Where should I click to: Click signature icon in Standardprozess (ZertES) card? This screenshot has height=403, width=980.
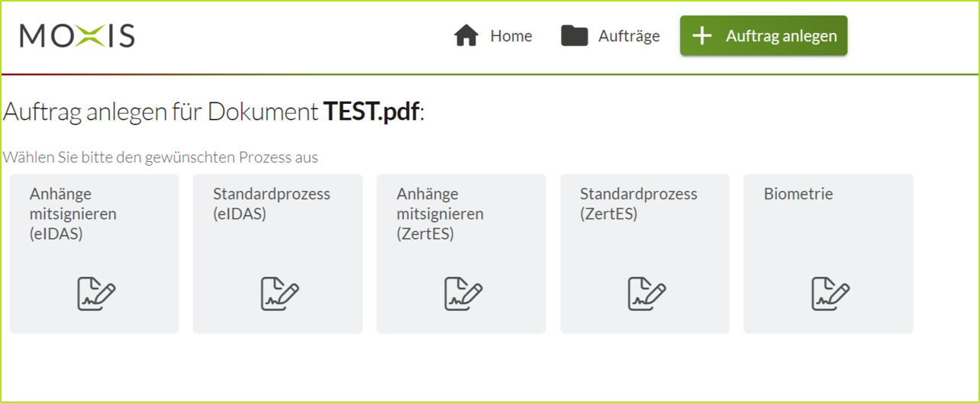(x=646, y=293)
